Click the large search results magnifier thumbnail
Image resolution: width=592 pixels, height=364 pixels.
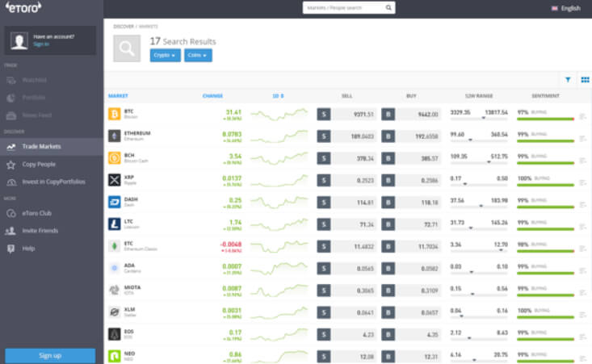[127, 48]
